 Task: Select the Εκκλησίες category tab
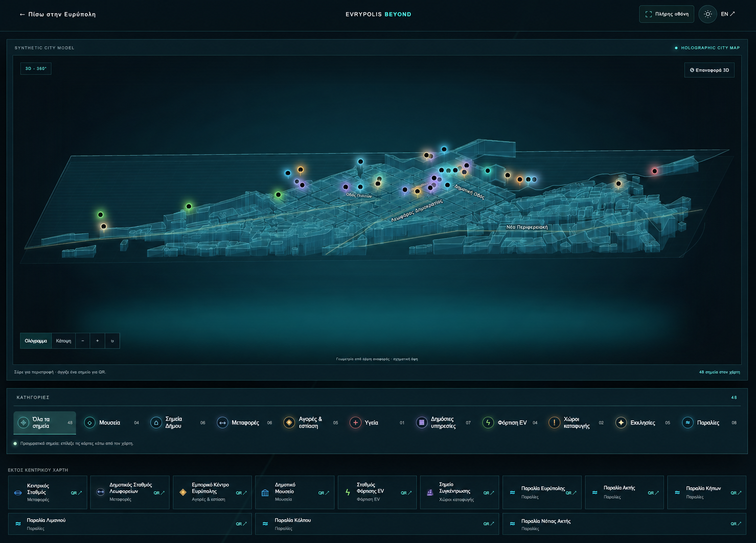pyautogui.click(x=642, y=422)
